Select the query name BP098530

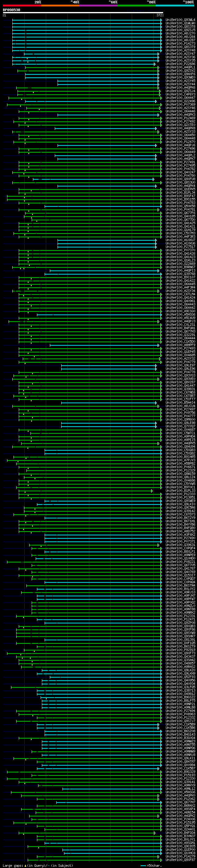[x=11, y=10]
